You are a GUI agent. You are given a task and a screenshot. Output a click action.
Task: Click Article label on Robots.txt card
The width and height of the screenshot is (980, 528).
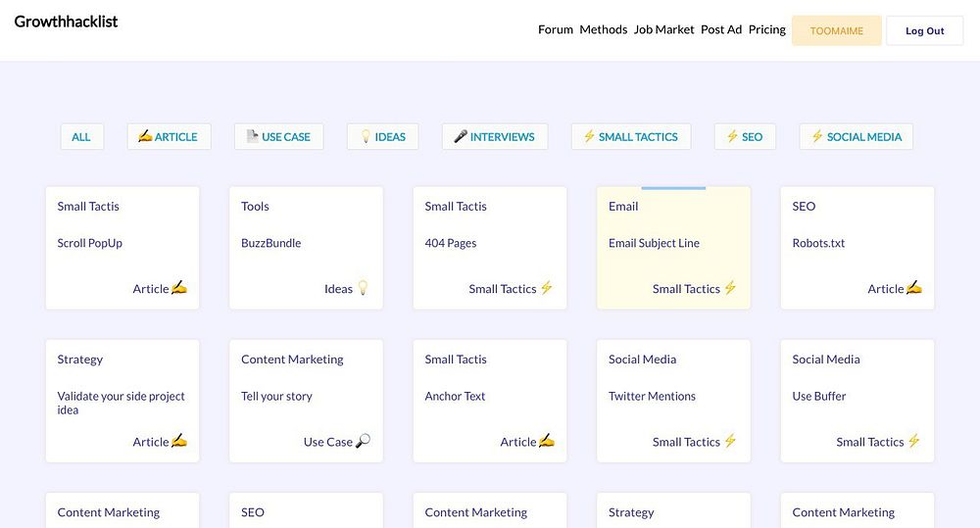tap(886, 289)
